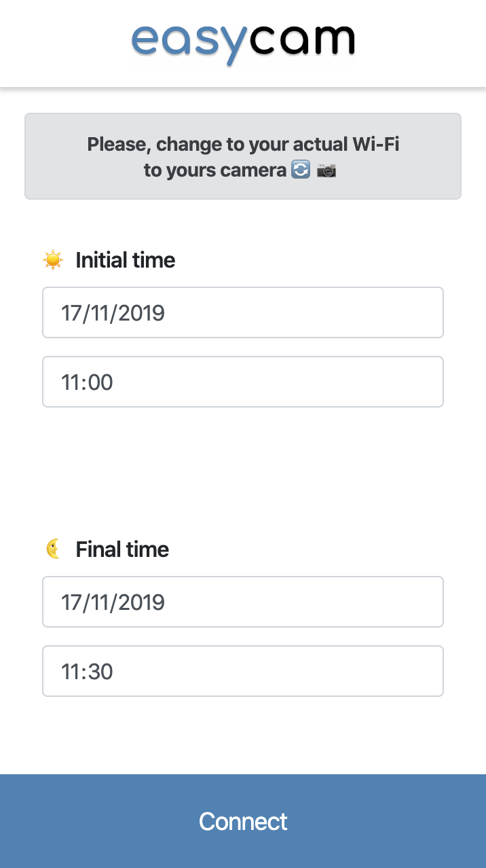Click the blue sync arrows emoji

pyautogui.click(x=300, y=170)
